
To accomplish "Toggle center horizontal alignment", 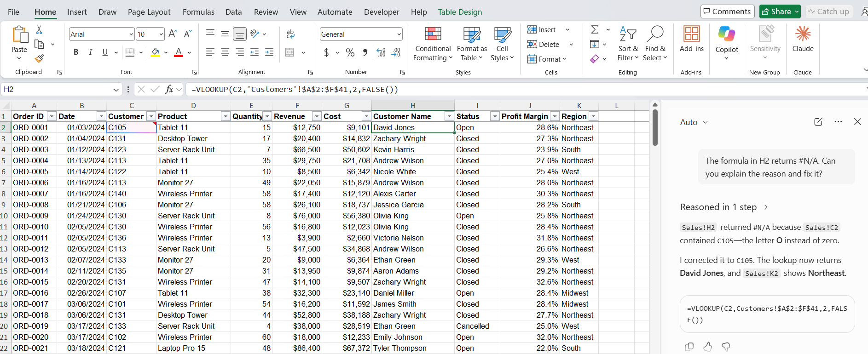I will click(x=225, y=52).
